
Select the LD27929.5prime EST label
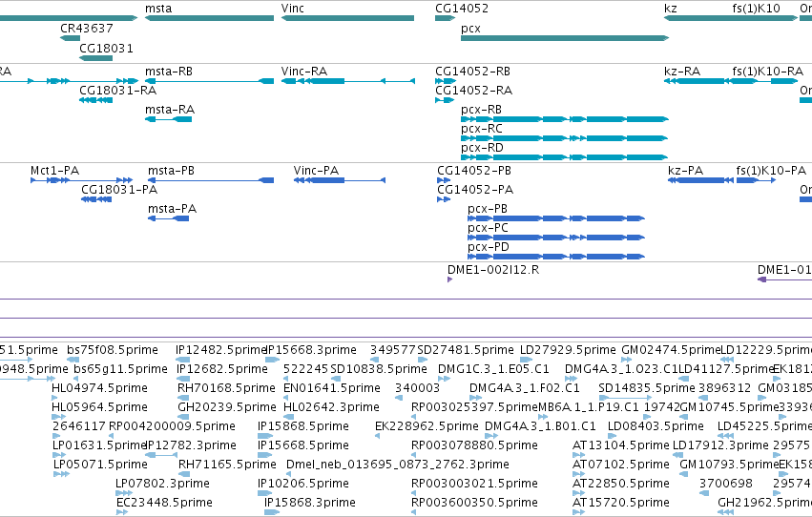coord(568,350)
